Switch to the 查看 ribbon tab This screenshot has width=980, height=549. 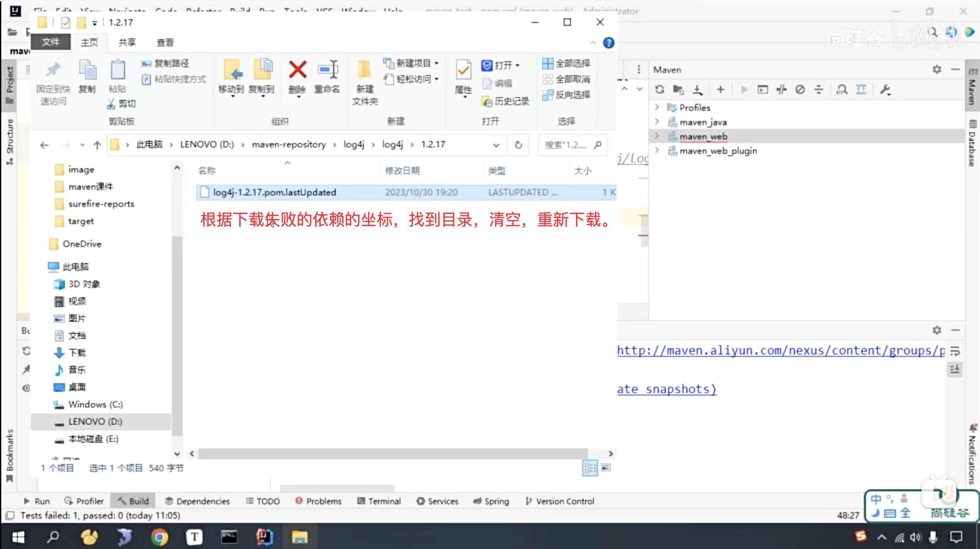[x=165, y=43]
